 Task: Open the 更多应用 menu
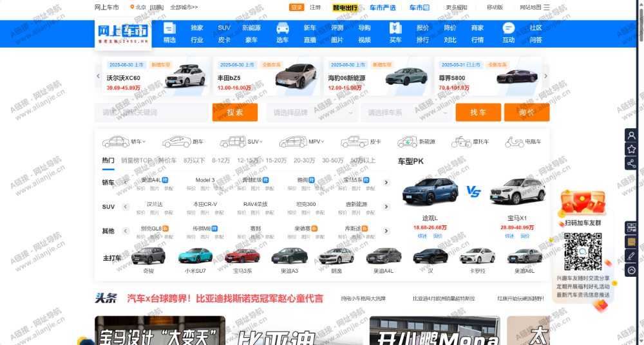(457, 7)
